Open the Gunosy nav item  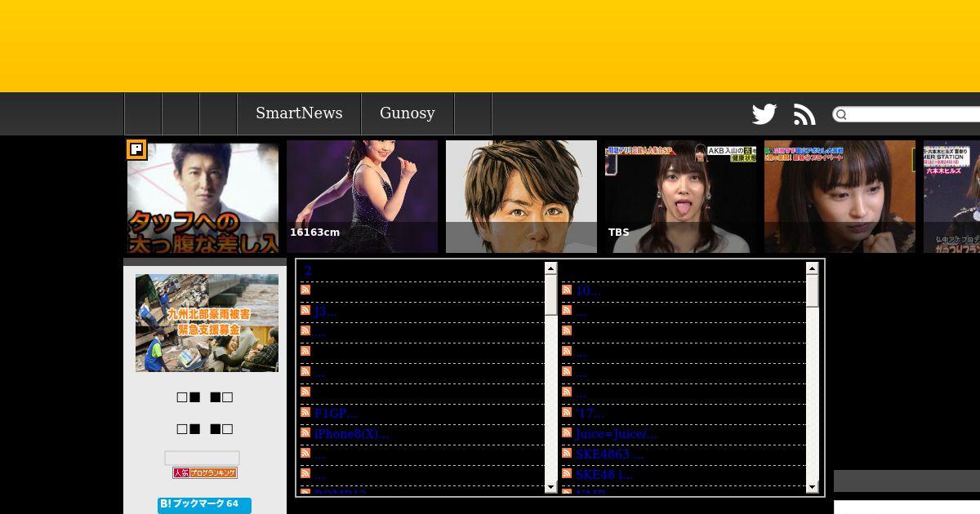click(408, 113)
